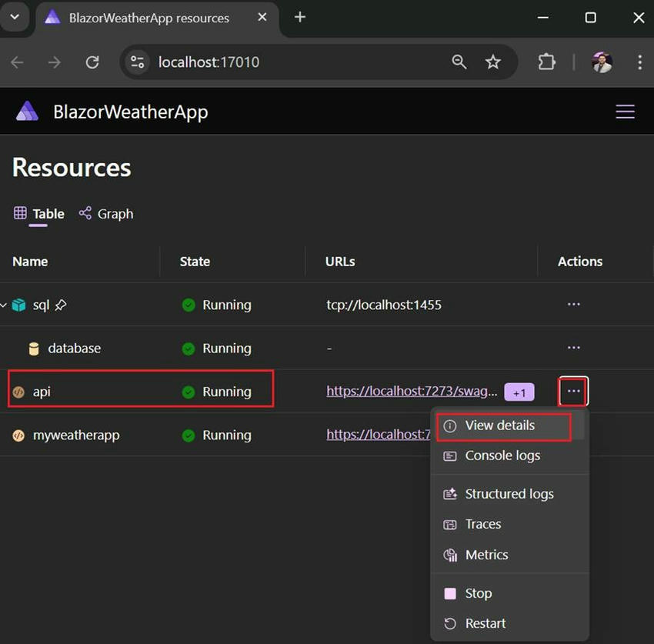This screenshot has height=644, width=654.
Task: Click the Chrome profile avatar
Action: click(602, 62)
